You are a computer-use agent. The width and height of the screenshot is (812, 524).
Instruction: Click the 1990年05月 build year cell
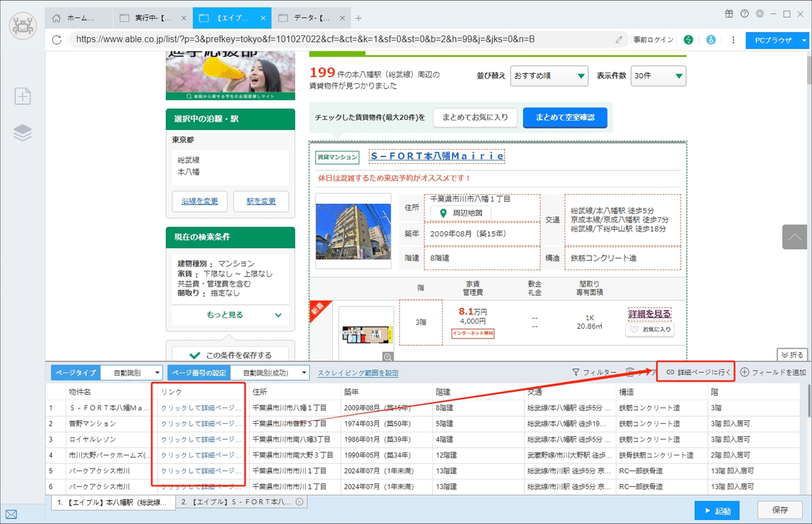tap(386, 455)
